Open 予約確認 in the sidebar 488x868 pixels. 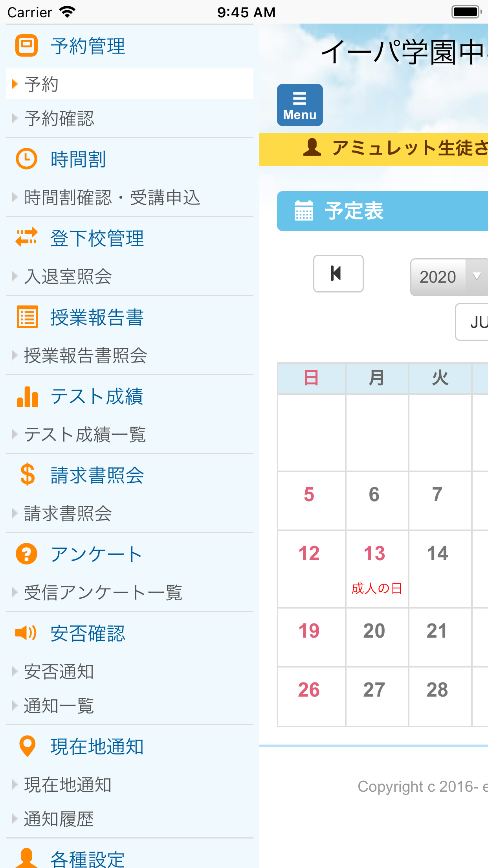(x=59, y=118)
